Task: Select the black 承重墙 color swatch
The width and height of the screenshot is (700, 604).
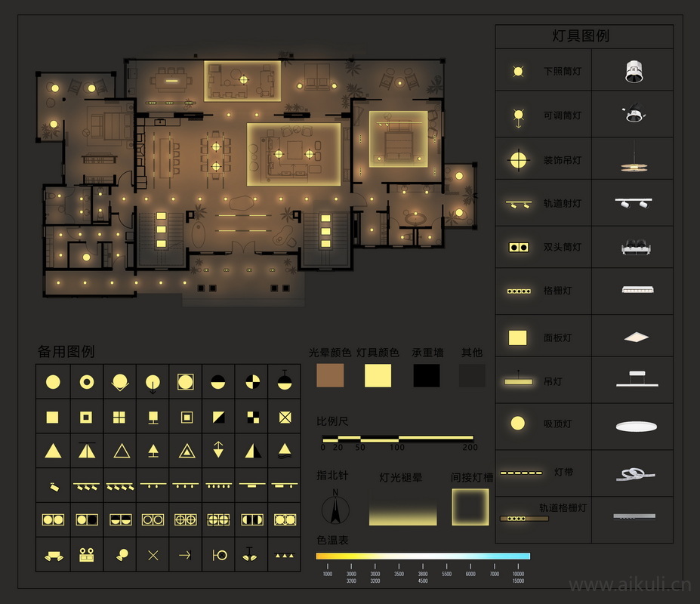Action: [427, 375]
